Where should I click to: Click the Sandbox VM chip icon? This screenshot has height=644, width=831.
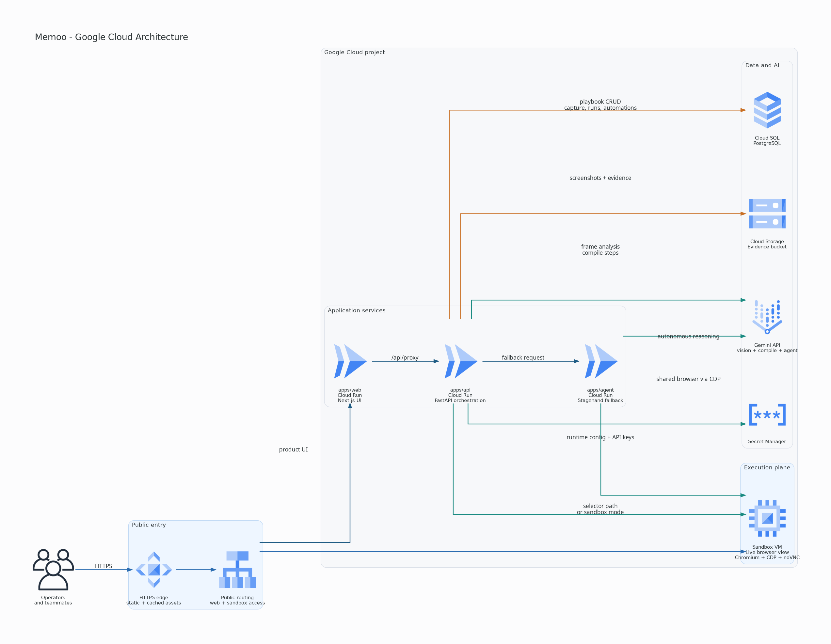pos(767,518)
